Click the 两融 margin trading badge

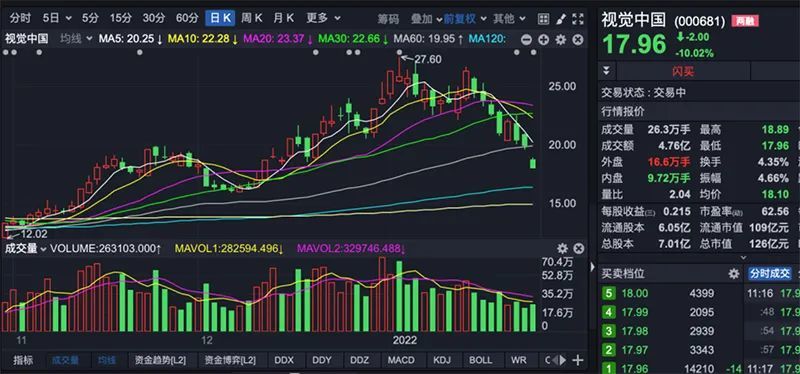744,21
